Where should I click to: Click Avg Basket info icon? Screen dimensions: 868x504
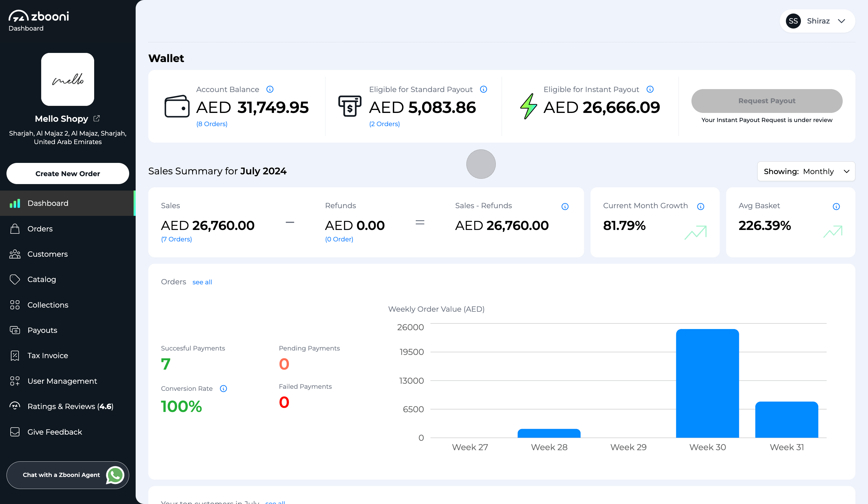836,206
